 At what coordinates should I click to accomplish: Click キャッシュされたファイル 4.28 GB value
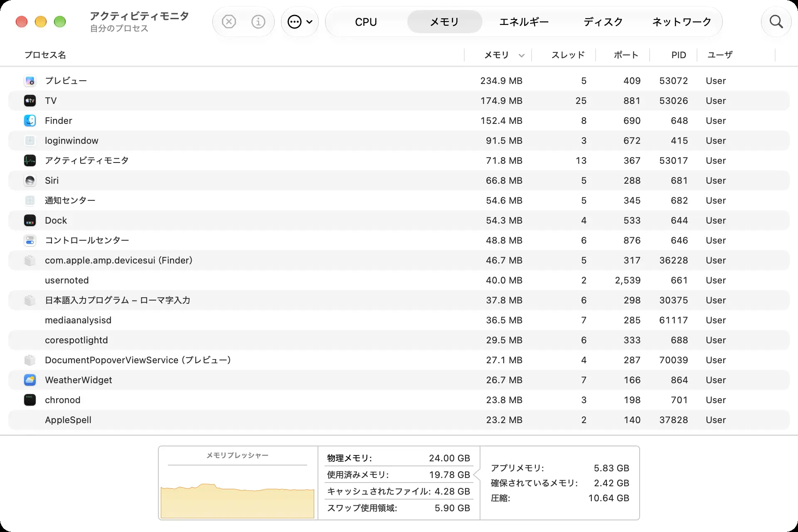point(452,491)
